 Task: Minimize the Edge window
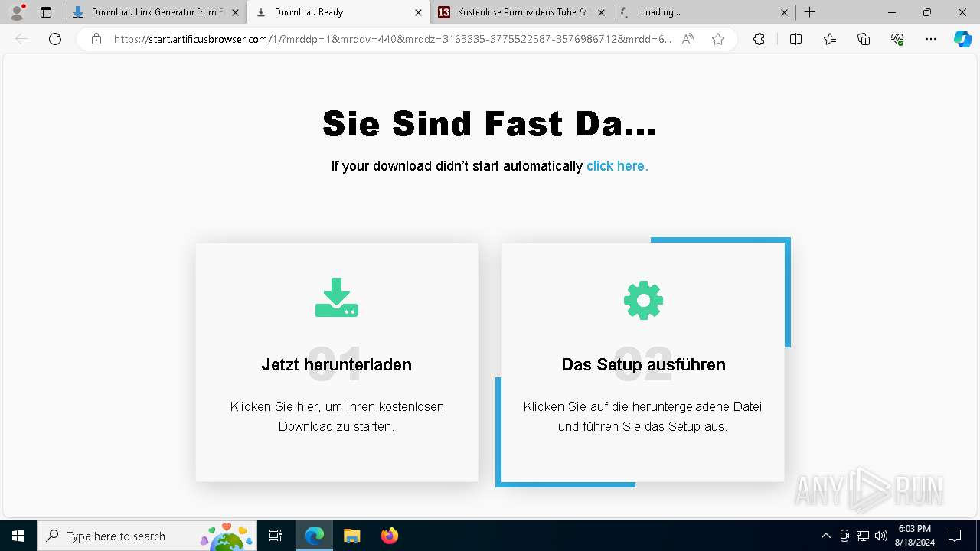(892, 12)
